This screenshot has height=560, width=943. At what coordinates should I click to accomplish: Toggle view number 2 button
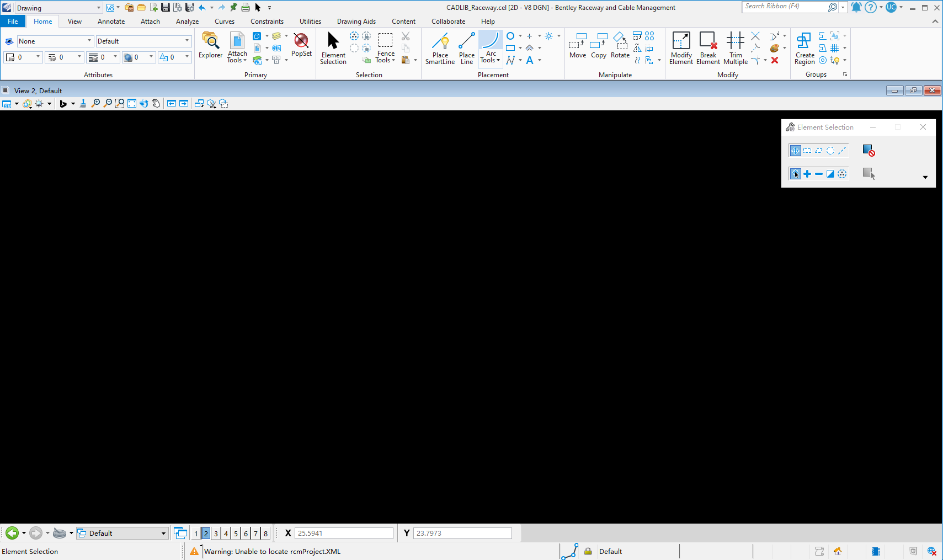pyautogui.click(x=206, y=534)
